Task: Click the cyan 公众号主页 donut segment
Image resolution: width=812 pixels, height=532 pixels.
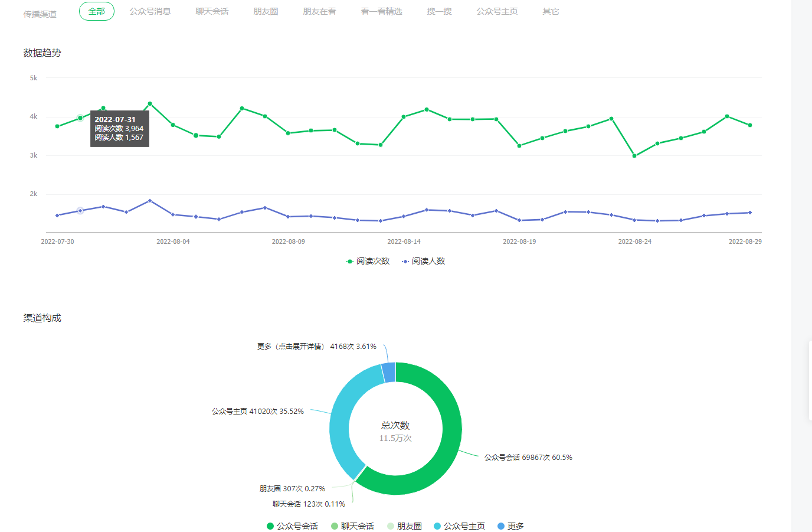Action: click(342, 413)
